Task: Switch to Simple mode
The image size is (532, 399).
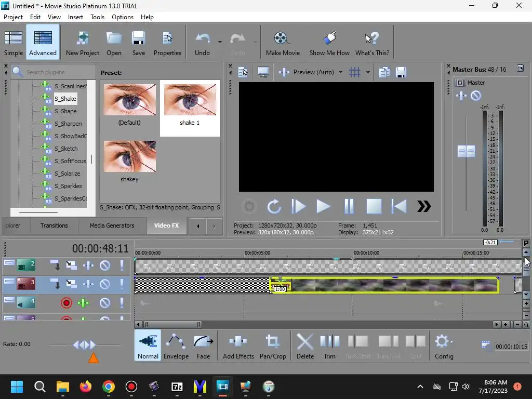Action: (x=14, y=43)
